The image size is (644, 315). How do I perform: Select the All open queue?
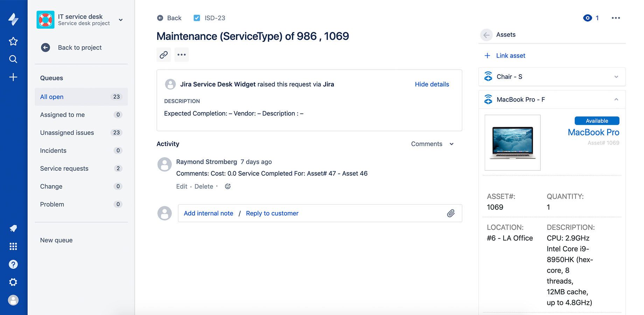[81, 97]
